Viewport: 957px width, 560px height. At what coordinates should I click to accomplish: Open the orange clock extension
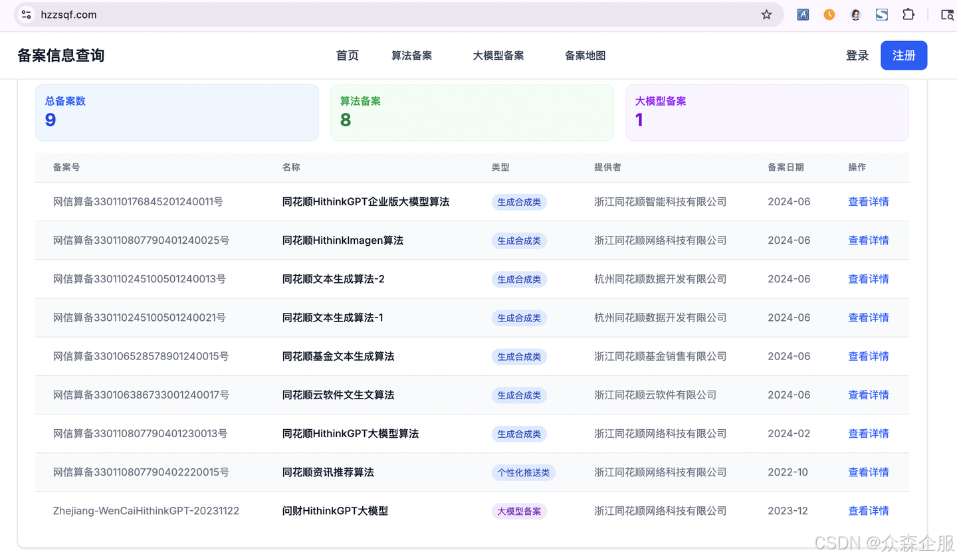829,15
